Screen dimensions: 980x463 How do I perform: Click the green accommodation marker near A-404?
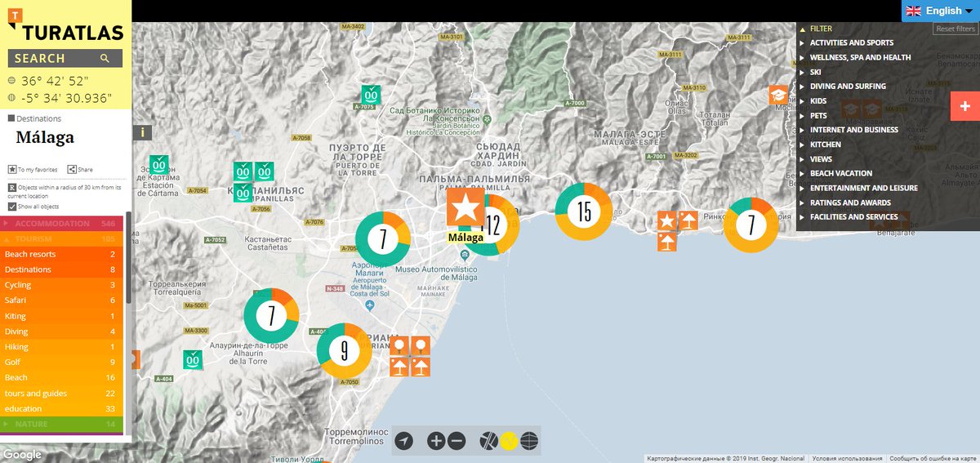coord(193,359)
